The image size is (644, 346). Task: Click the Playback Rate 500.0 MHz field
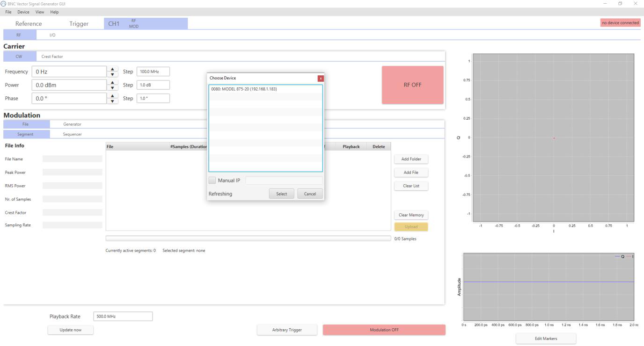click(x=123, y=317)
